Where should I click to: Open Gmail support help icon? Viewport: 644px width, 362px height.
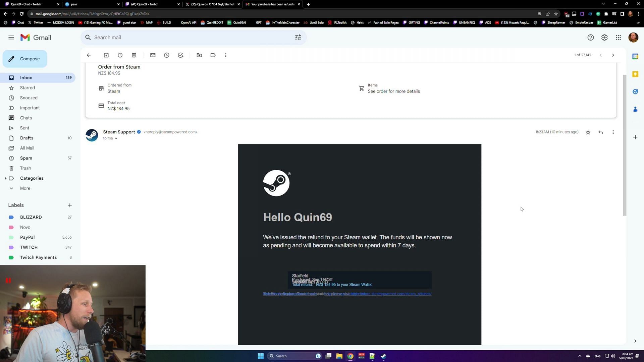590,38
